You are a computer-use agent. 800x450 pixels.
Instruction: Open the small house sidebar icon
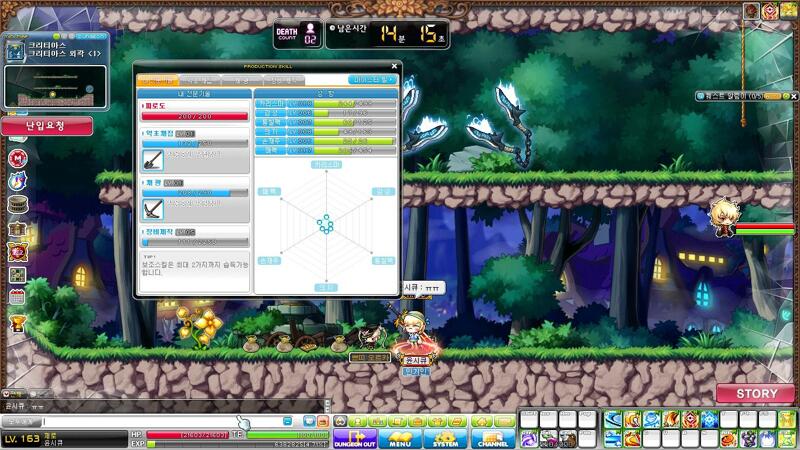[18, 229]
